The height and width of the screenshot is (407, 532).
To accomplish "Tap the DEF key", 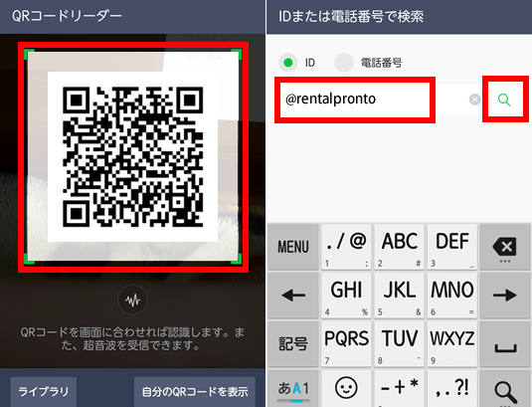I will click(x=452, y=247).
